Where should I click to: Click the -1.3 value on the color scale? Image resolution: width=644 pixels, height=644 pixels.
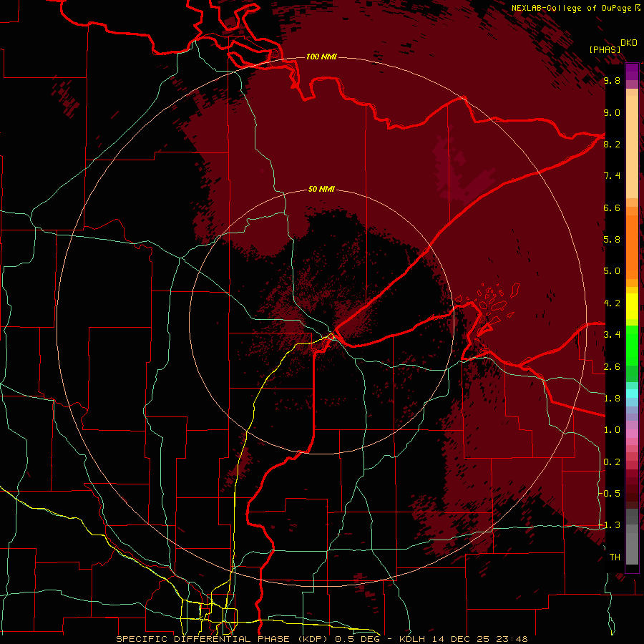[x=610, y=525]
